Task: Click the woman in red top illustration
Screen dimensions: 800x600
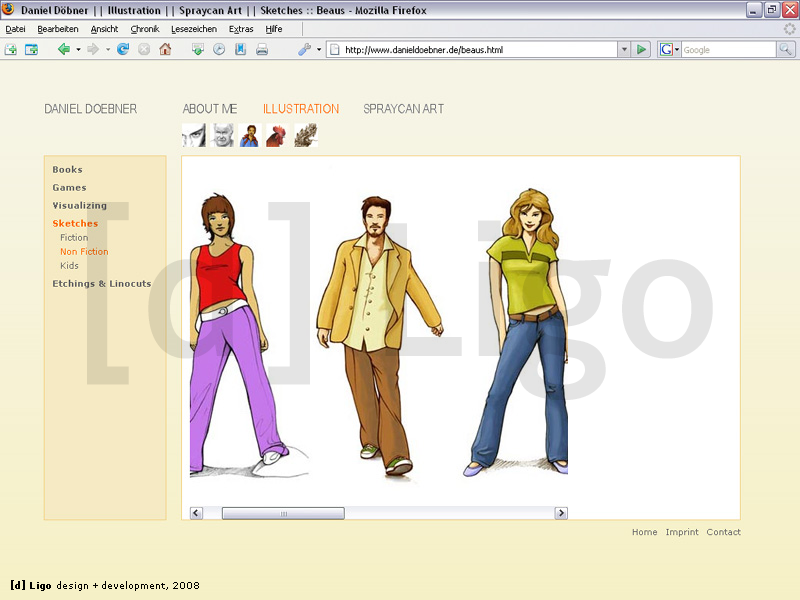Action: 237,334
